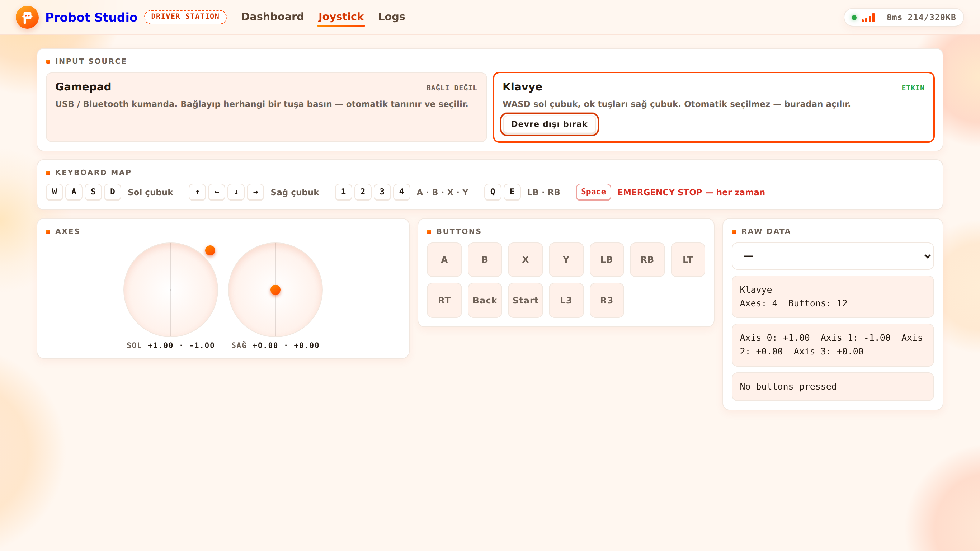Click the down arrow key icon

pos(236,192)
